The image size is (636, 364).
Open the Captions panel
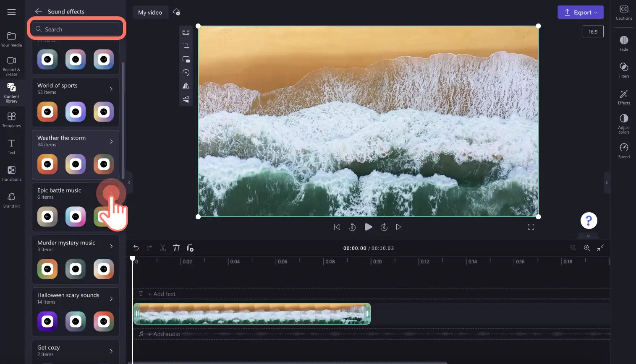click(624, 13)
